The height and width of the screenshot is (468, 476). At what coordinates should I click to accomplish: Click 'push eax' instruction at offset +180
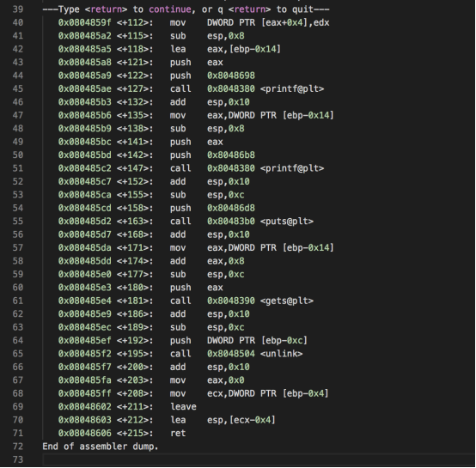pos(197,288)
